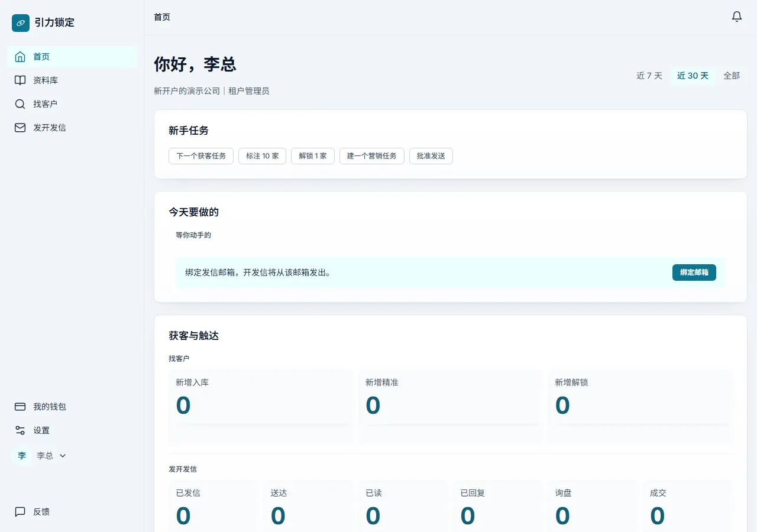This screenshot has height=532, width=757.
Task: Click the 已读 stat card
Action: [x=403, y=506]
